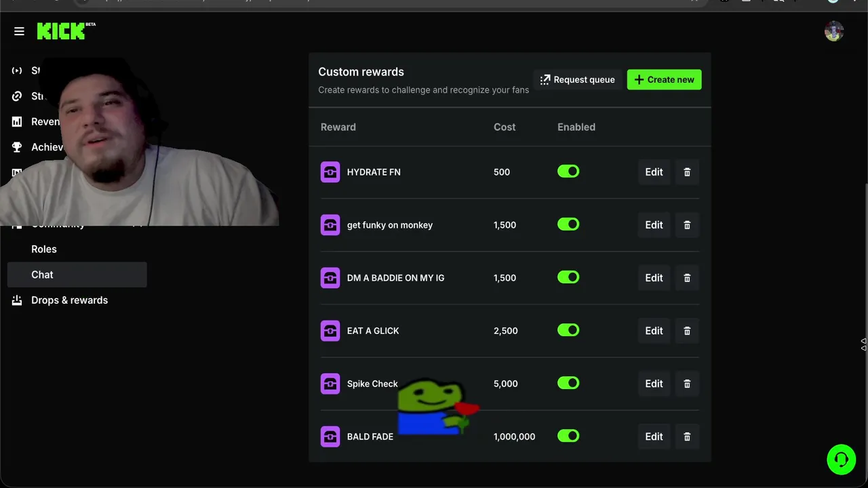868x488 pixels.
Task: Create a new custom reward
Action: 664,80
